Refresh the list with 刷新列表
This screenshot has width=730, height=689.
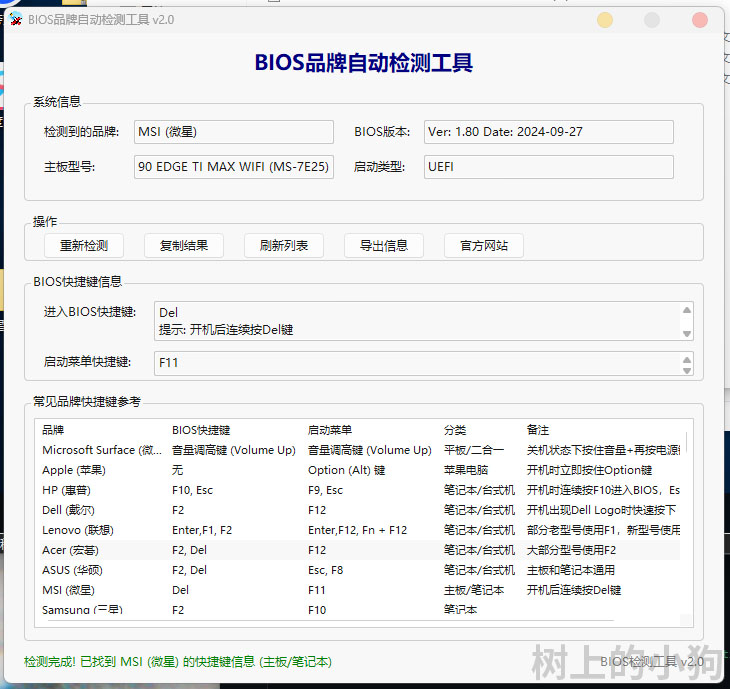pyautogui.click(x=284, y=245)
